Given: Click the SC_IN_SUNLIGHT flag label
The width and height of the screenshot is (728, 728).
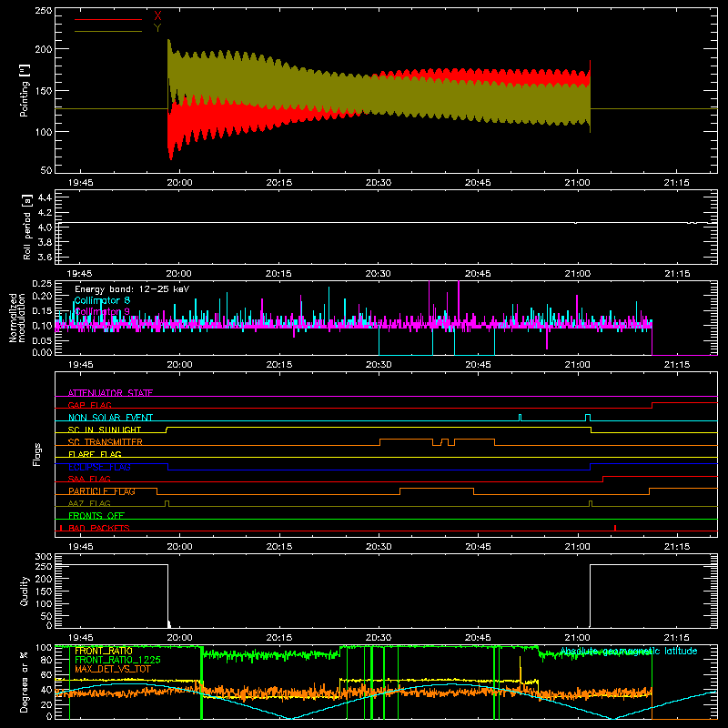Looking at the screenshot, I should pyautogui.click(x=105, y=430).
